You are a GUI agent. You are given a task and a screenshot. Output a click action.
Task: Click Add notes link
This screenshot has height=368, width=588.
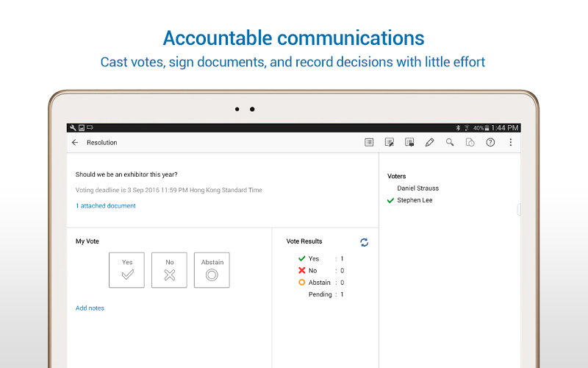(x=90, y=308)
